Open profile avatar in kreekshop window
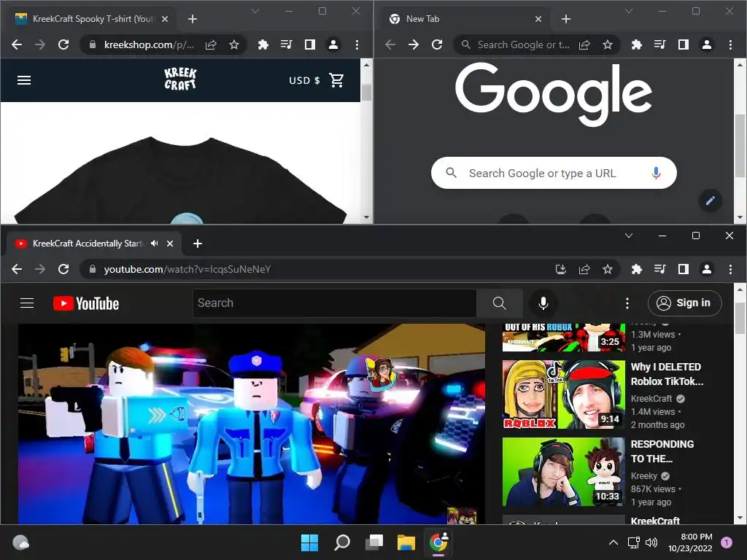This screenshot has height=560, width=747. coord(333,44)
